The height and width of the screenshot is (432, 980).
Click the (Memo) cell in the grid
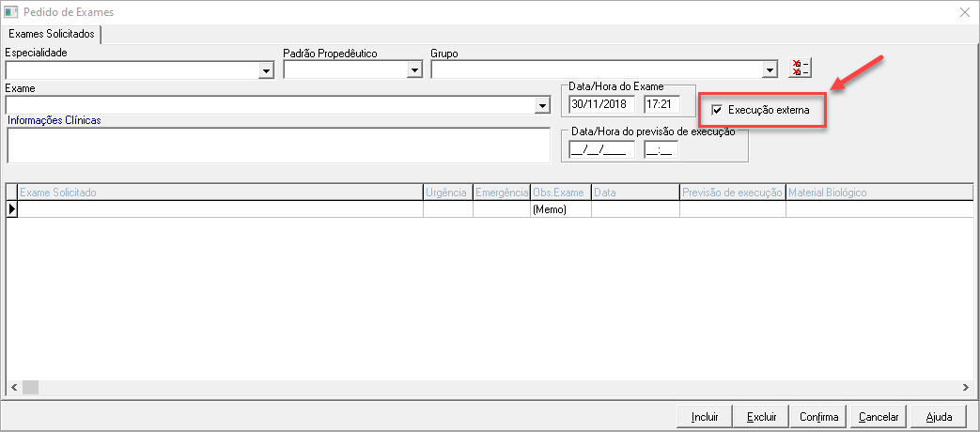click(561, 209)
